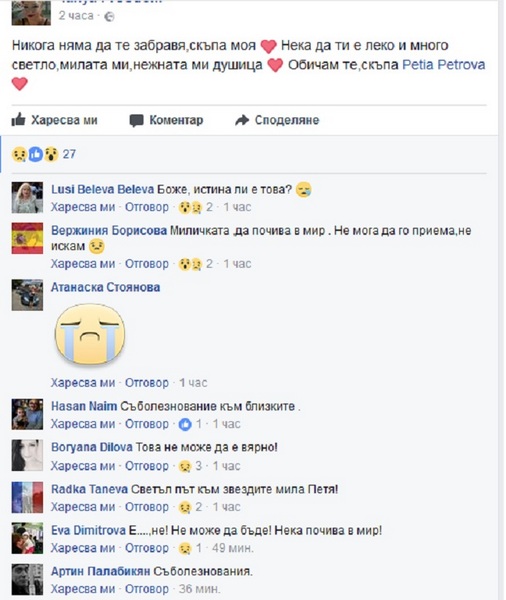Open the privacy globe icon near 2 часа
The height and width of the screenshot is (600, 506).
109,16
